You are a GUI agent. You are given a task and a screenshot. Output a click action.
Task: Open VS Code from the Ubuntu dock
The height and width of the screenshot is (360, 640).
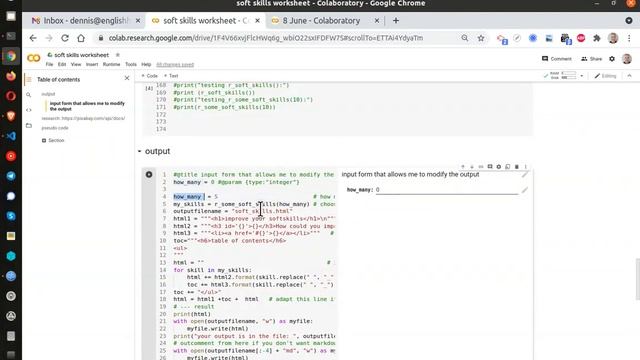[x=11, y=136]
